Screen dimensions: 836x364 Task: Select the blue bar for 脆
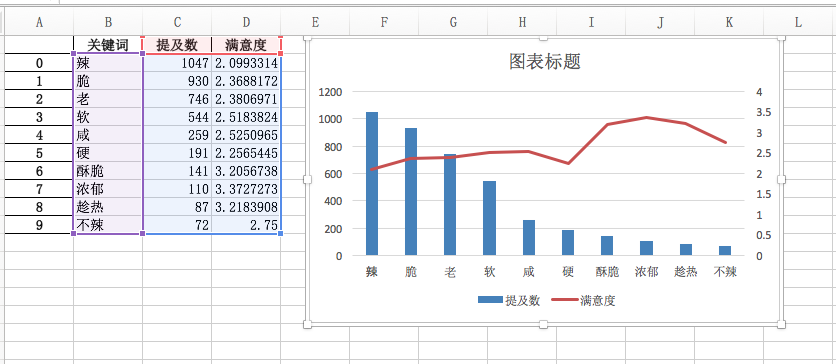411,192
